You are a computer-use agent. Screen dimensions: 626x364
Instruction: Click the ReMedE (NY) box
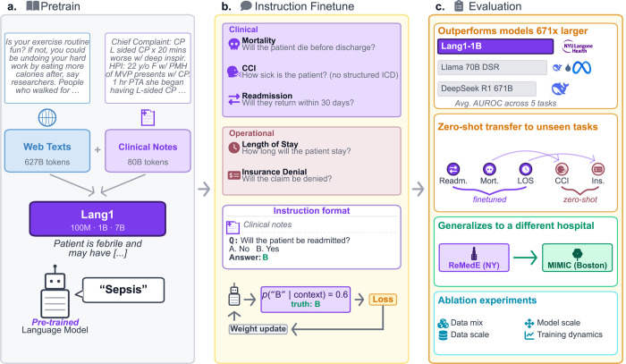[x=474, y=258]
